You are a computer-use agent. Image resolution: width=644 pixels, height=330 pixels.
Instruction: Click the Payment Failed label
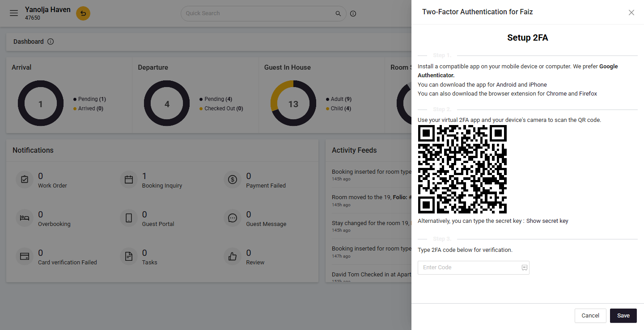click(x=266, y=186)
